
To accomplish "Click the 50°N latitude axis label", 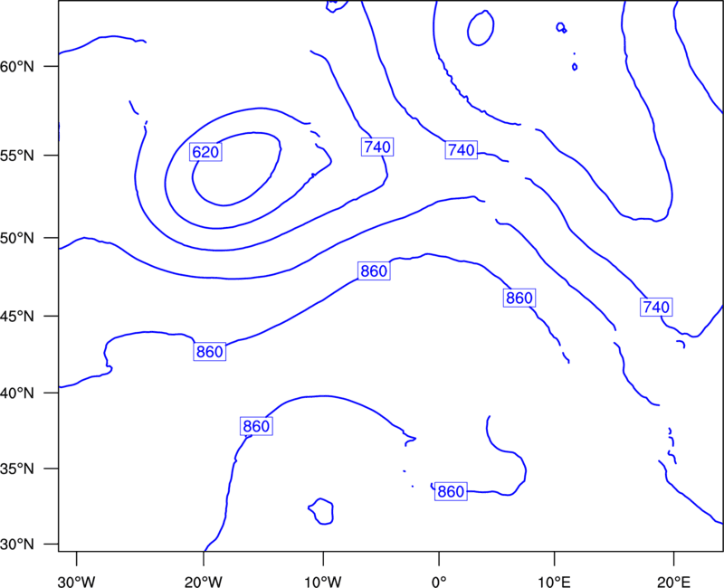I will click(x=17, y=238).
